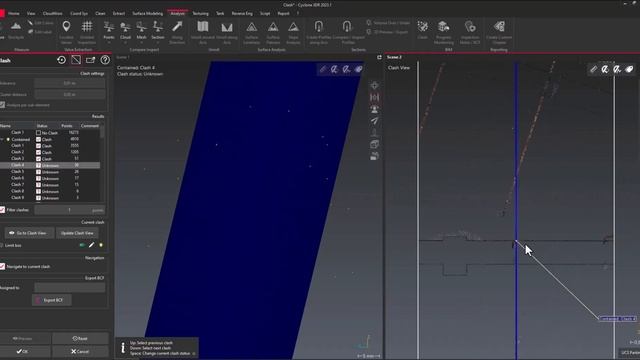The height and width of the screenshot is (360, 640).
Task: Click the Filter clashes points value field
Action: pyautogui.click(x=70, y=210)
